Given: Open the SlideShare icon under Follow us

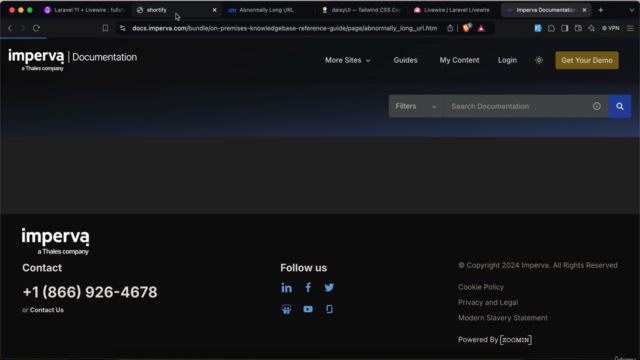Looking at the screenshot, I should 287,309.
